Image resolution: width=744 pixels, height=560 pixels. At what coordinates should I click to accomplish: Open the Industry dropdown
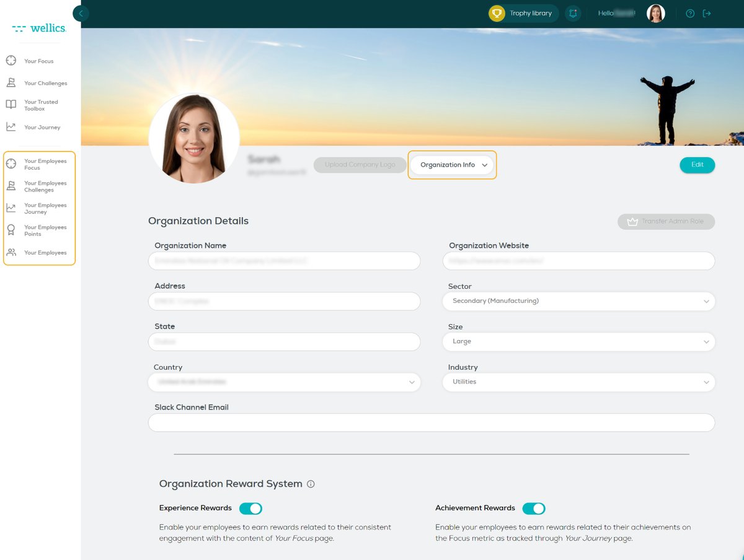coord(706,382)
